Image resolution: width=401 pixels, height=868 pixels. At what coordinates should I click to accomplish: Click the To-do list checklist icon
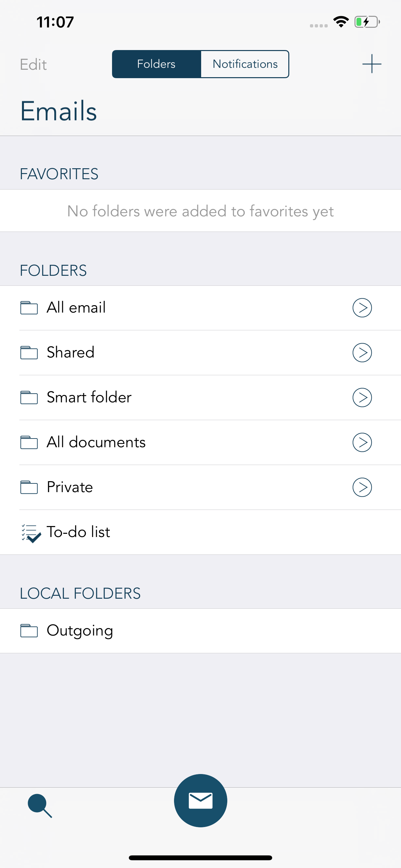coord(31,533)
